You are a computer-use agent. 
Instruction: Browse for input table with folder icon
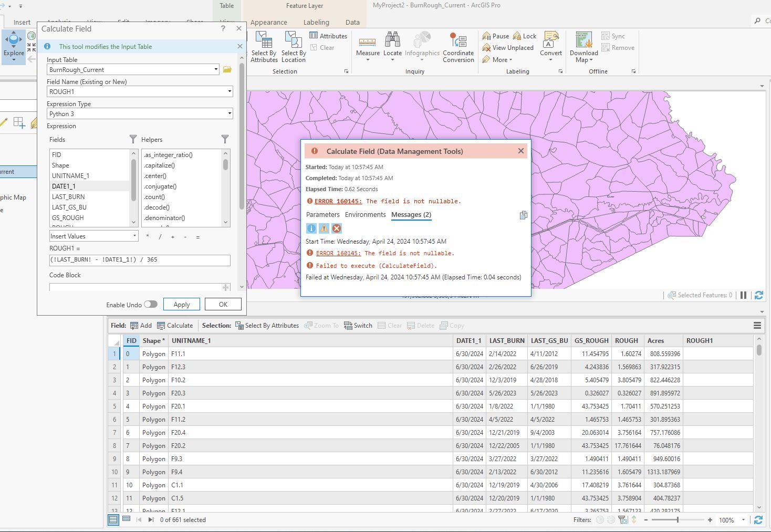point(227,69)
